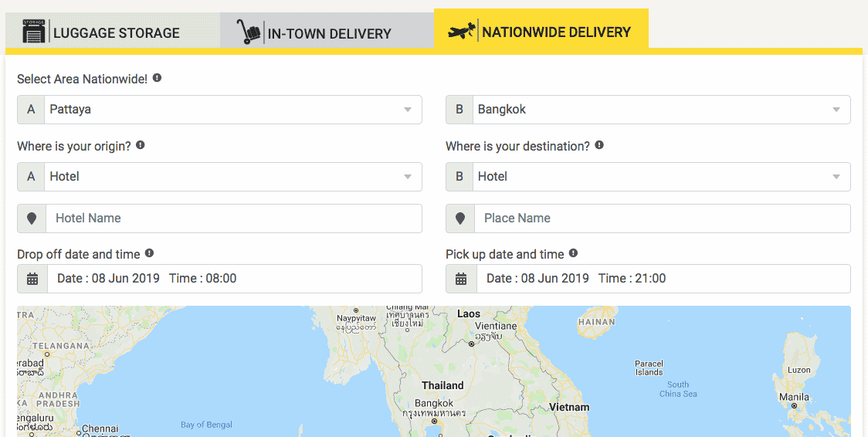
Task: Open the Bangkok area B dropdown
Action: tap(662, 110)
